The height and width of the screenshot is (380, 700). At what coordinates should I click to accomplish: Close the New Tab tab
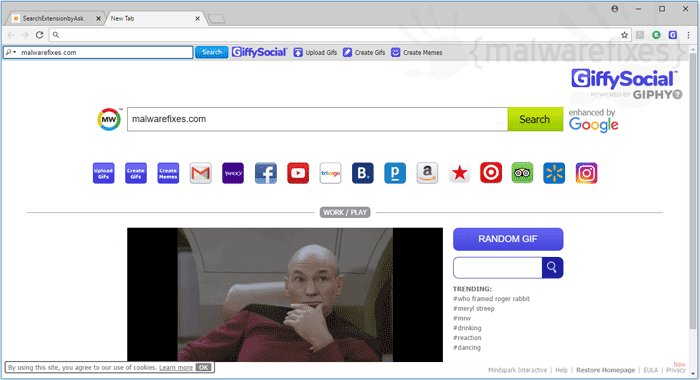coord(197,18)
